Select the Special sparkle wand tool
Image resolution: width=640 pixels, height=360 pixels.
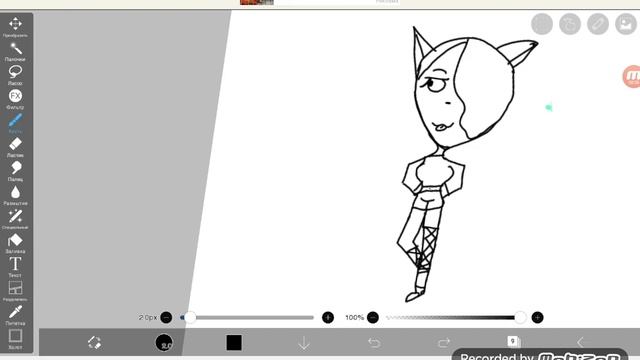coord(16,219)
